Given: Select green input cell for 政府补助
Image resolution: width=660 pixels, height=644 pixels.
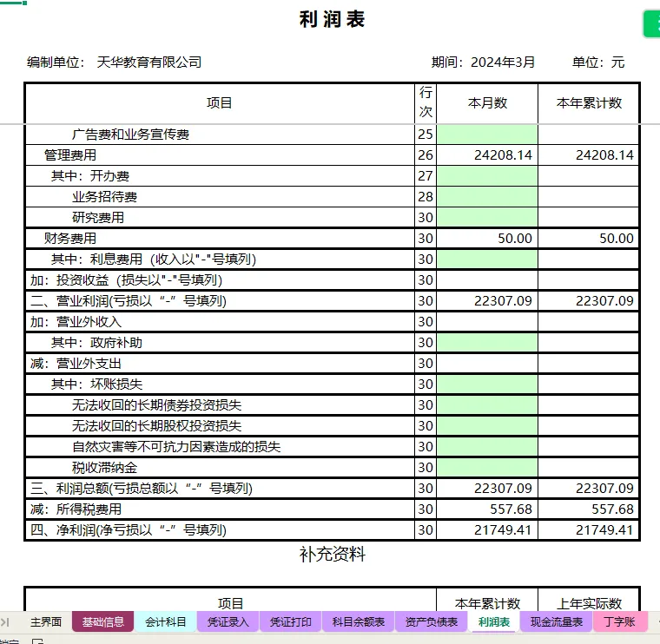Looking at the screenshot, I should (487, 343).
